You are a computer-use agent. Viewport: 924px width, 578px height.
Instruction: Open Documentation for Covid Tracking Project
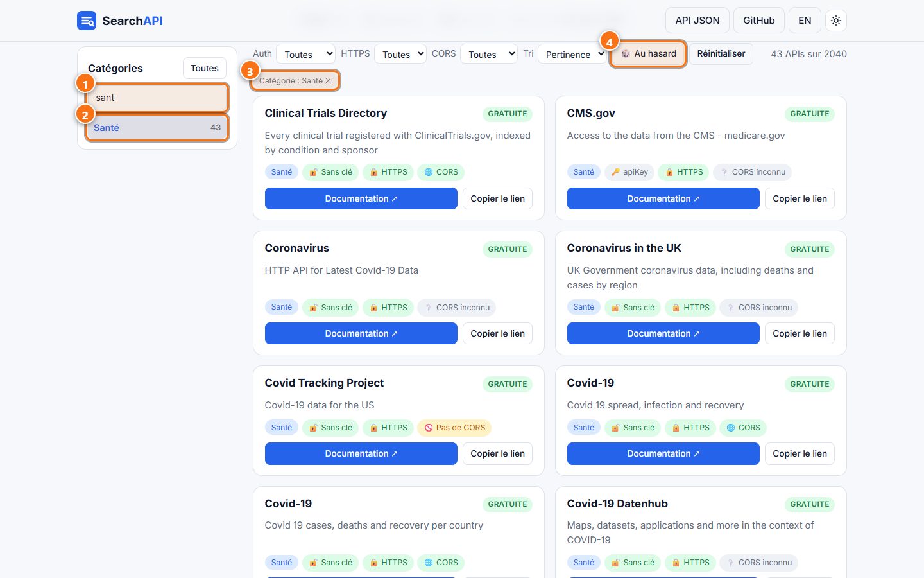tap(361, 453)
